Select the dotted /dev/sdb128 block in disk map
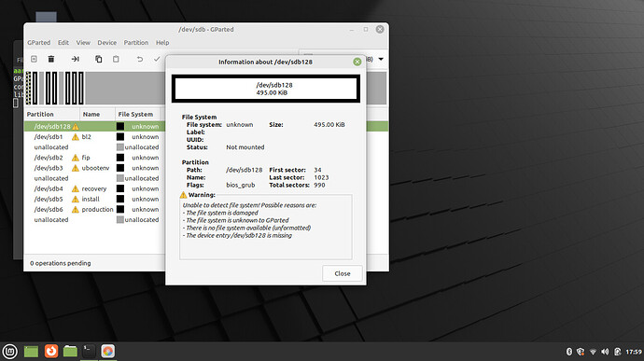Image resolution: width=644 pixels, height=361 pixels. click(x=28, y=88)
